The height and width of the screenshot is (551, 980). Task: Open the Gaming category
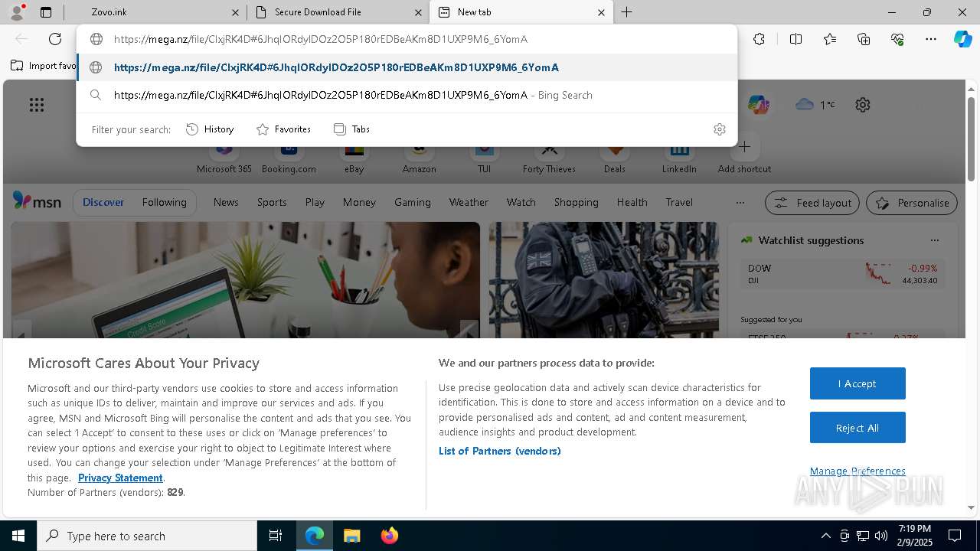412,202
